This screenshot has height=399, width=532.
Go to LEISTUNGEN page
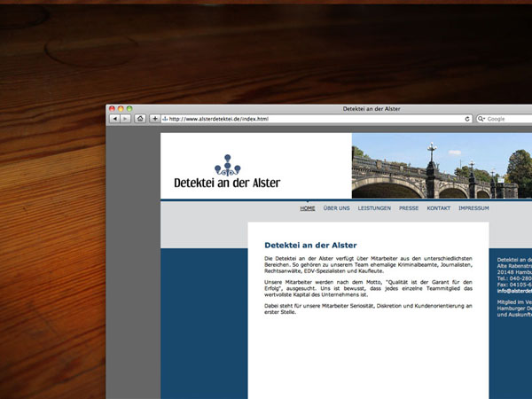point(374,208)
